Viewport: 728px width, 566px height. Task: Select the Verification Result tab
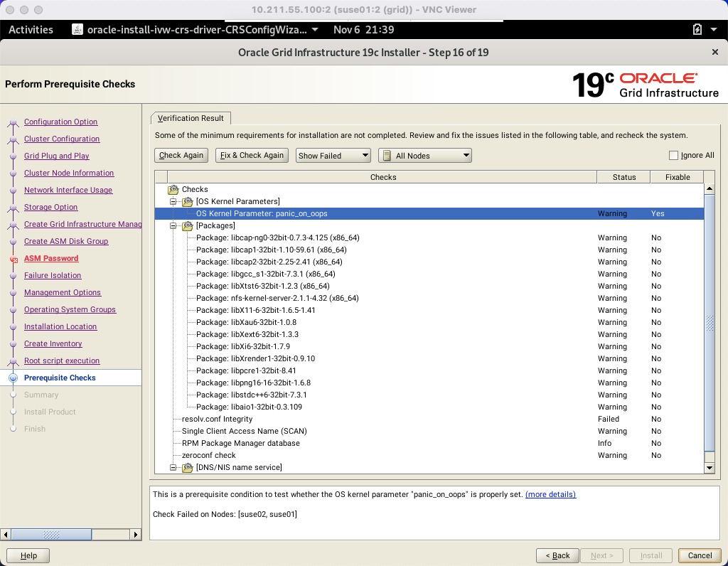click(x=191, y=119)
